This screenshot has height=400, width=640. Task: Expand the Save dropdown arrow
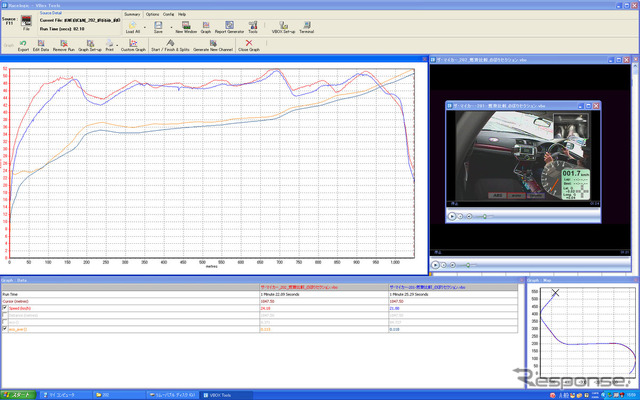coord(171,27)
